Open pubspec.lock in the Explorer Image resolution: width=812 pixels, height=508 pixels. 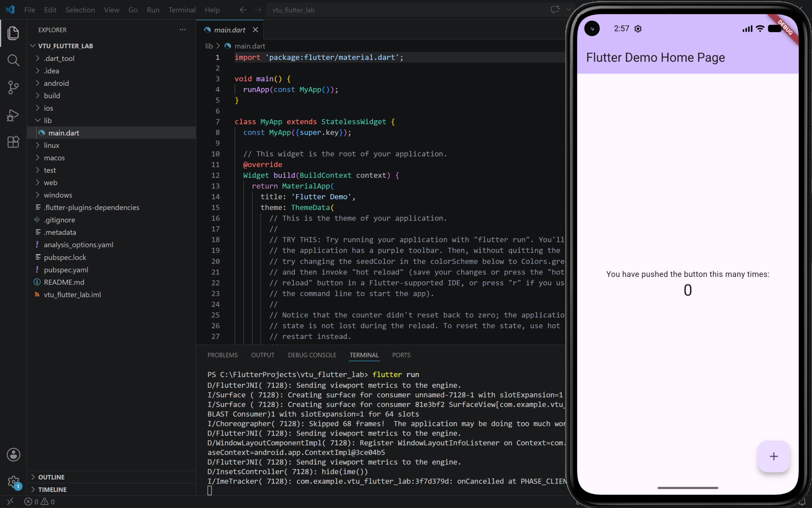(111, 257)
